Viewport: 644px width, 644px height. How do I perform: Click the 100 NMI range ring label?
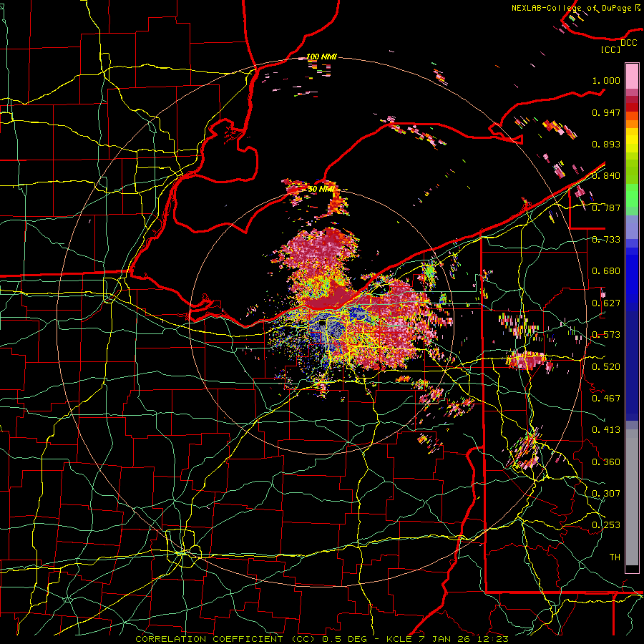point(321,57)
